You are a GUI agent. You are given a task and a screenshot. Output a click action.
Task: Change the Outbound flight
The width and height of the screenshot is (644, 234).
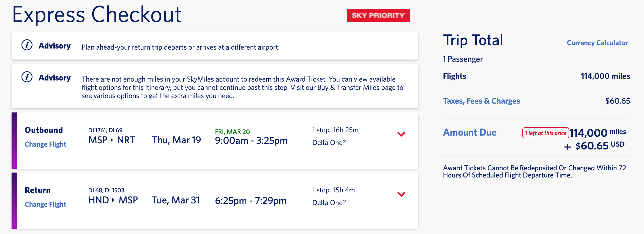(x=45, y=144)
